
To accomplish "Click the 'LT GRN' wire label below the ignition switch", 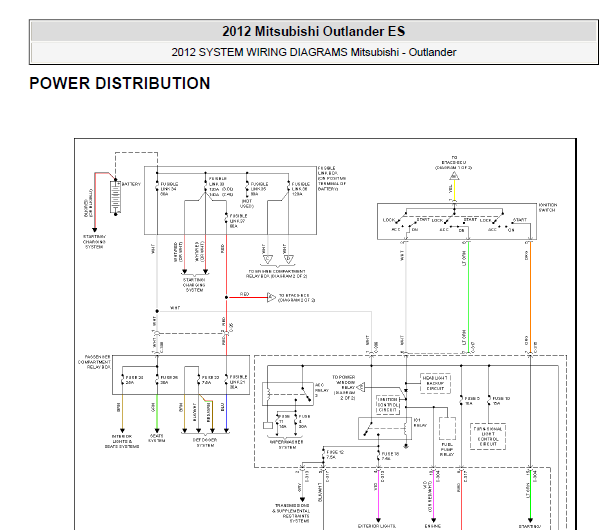I will pos(464,258).
